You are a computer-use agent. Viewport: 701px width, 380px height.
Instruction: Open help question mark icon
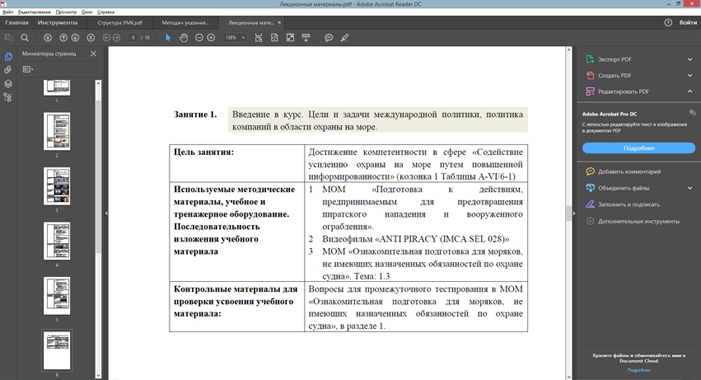668,22
